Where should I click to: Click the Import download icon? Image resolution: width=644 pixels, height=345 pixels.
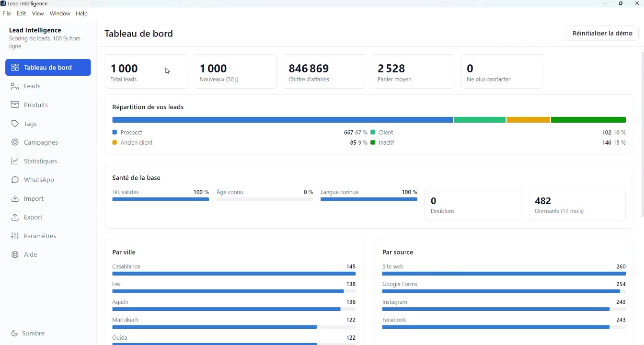(x=15, y=198)
